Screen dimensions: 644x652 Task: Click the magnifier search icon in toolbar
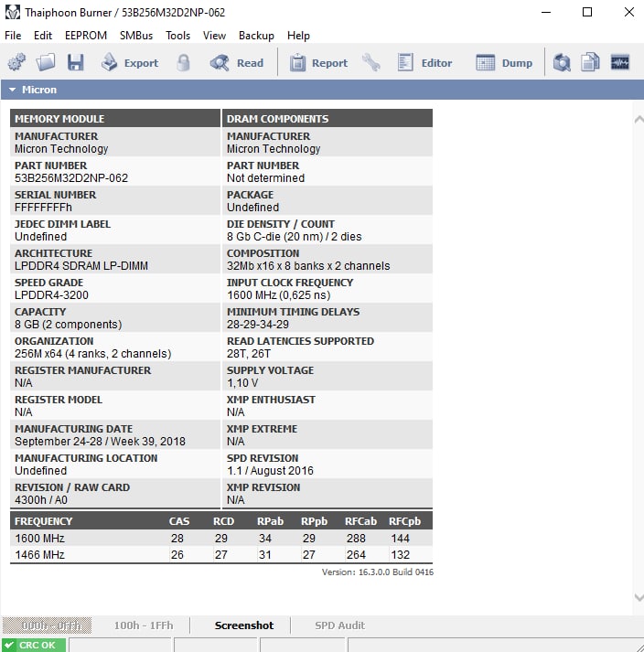click(x=562, y=63)
